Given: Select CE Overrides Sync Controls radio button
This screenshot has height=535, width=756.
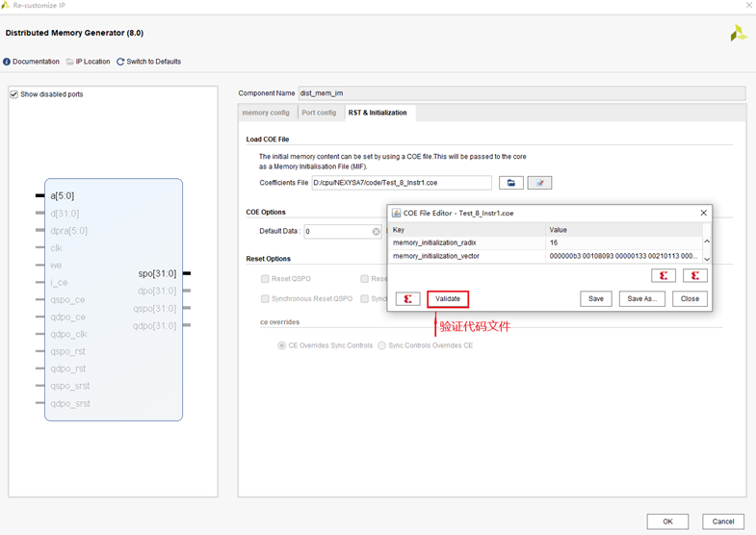Looking at the screenshot, I should [282, 344].
